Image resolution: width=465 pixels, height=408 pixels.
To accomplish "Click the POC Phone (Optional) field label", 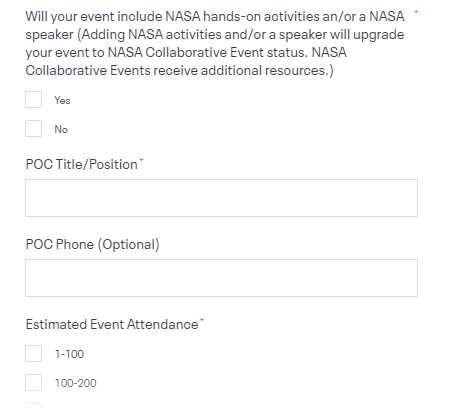I will point(93,244).
